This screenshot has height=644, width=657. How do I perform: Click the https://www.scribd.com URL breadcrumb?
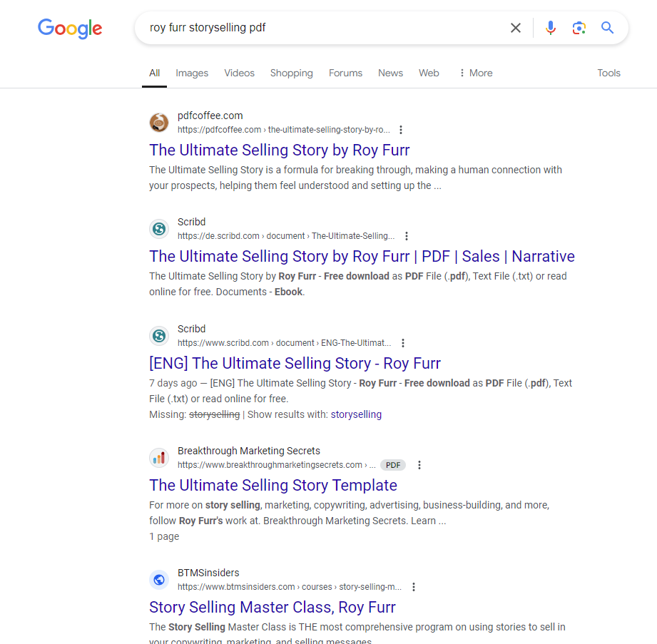click(284, 343)
